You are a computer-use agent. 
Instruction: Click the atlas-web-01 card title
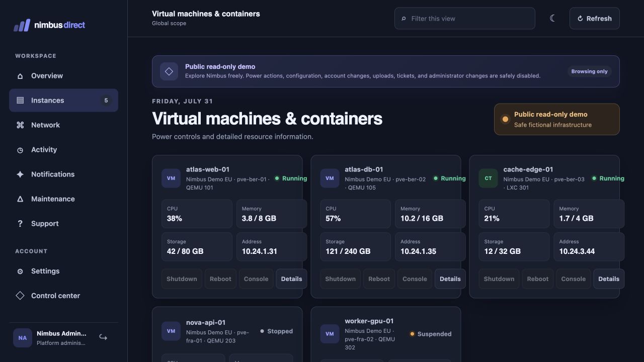tap(208, 169)
